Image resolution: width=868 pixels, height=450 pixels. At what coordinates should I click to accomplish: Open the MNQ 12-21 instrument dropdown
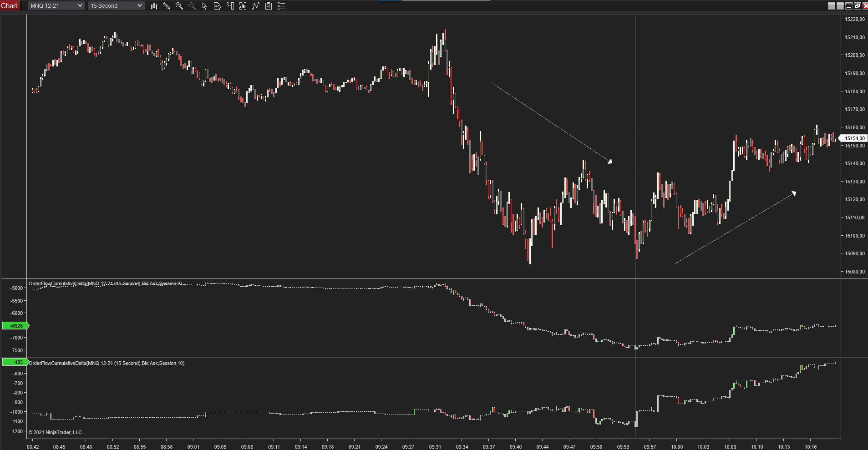click(56, 5)
